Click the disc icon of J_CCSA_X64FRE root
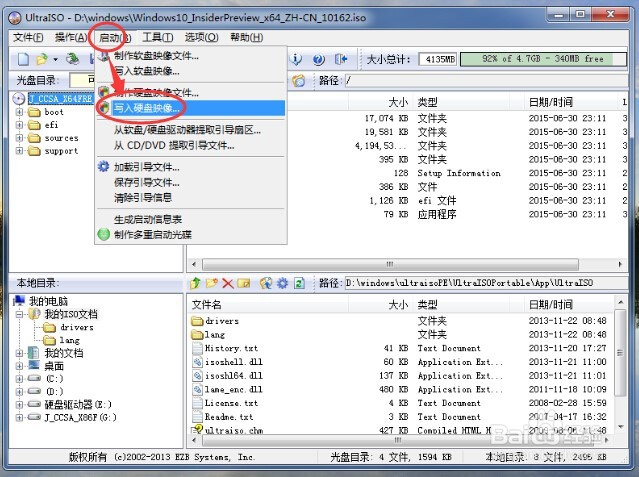This screenshot has width=639, height=477. (19, 99)
